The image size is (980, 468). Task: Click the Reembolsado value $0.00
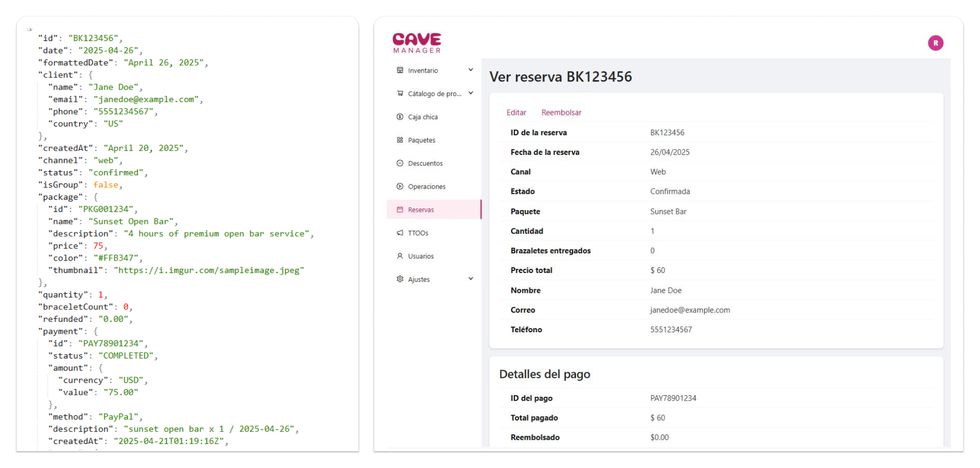[659, 437]
